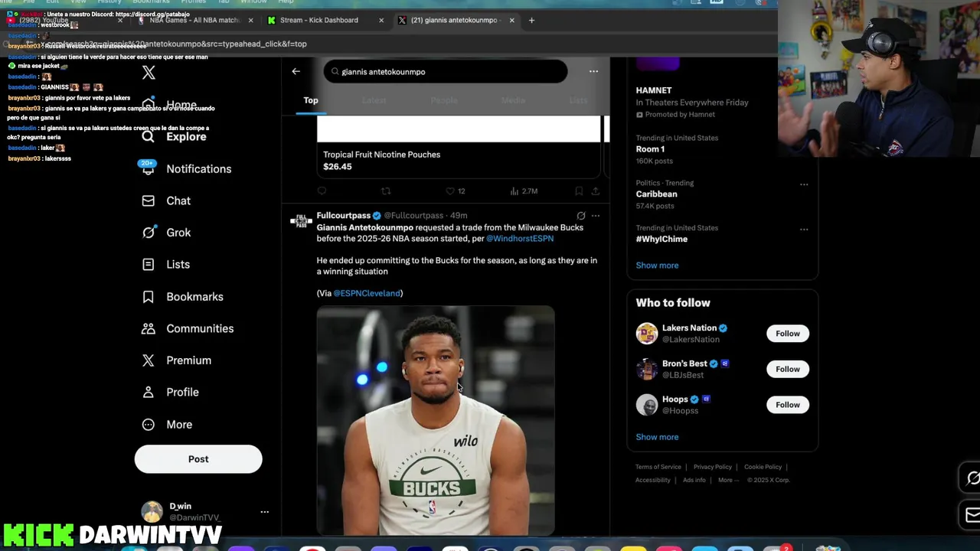Viewport: 980px width, 551px height.
Task: Open Grok from the sidebar
Action: point(166,233)
